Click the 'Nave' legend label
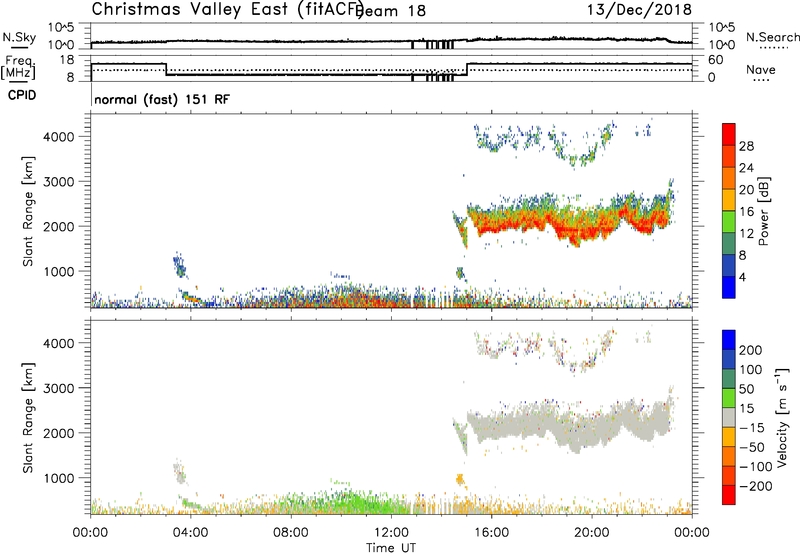The width and height of the screenshot is (800, 554). 760,70
